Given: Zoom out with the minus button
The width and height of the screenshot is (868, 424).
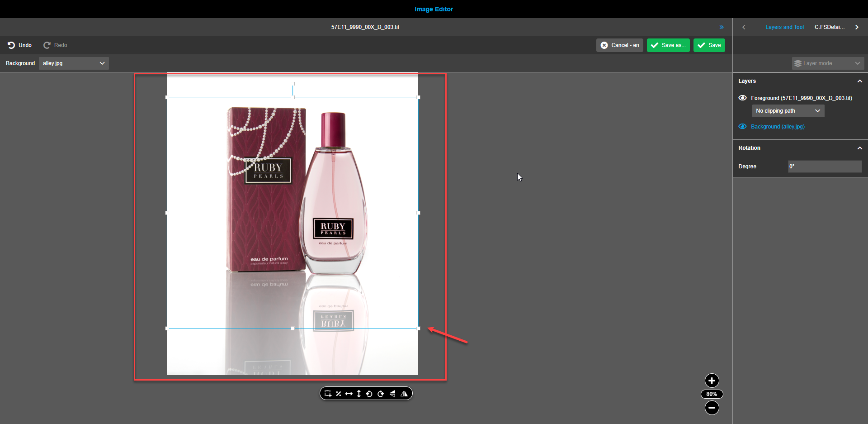Looking at the screenshot, I should coord(712,408).
